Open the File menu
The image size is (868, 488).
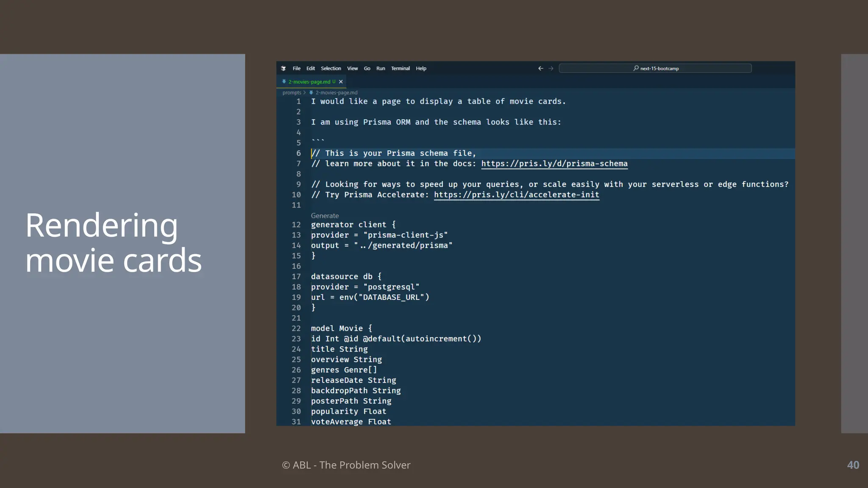coord(296,68)
